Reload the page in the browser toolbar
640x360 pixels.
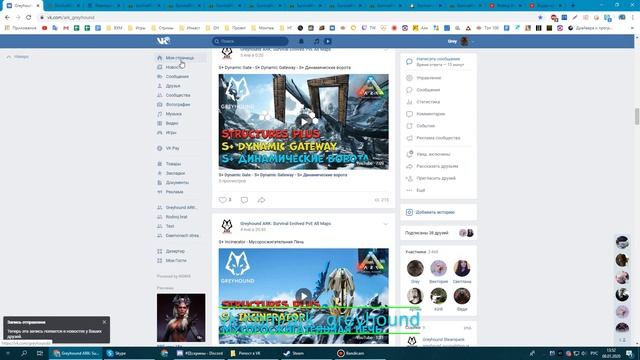coord(29,18)
